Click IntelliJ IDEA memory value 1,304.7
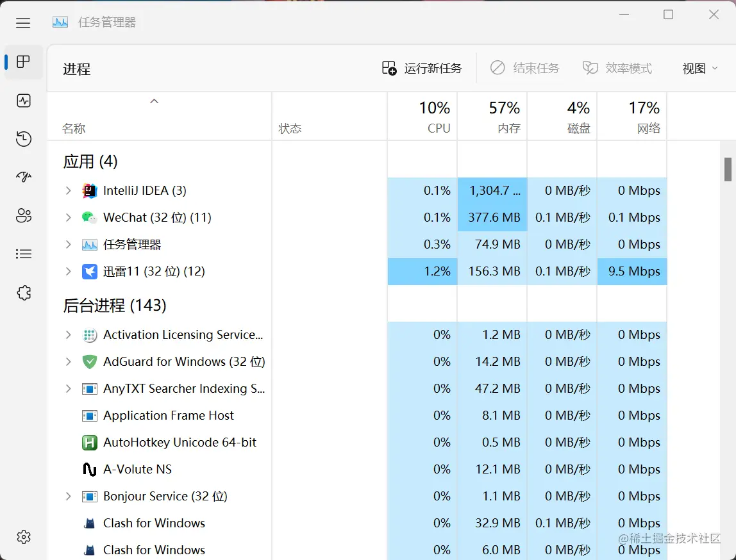Screen dimensions: 736x560 click(492, 190)
